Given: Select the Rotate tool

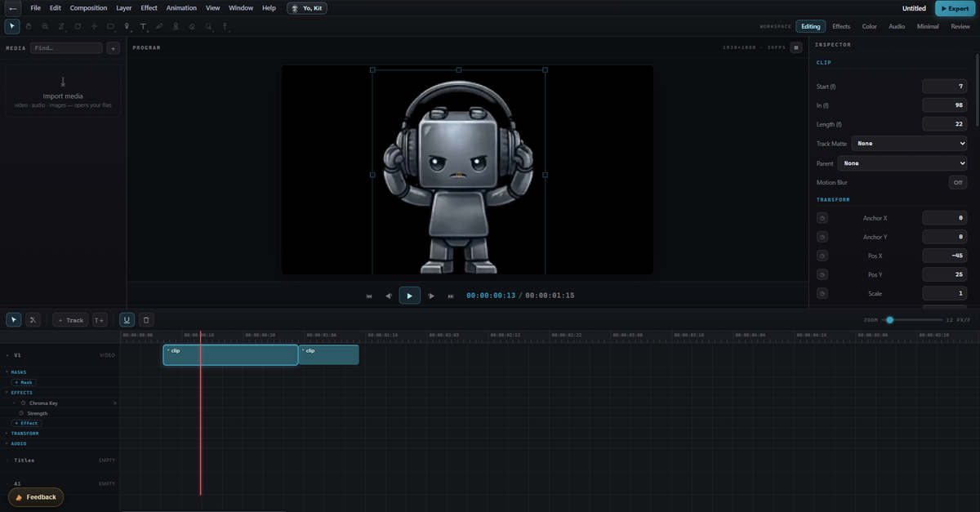Looking at the screenshot, I should 78,26.
